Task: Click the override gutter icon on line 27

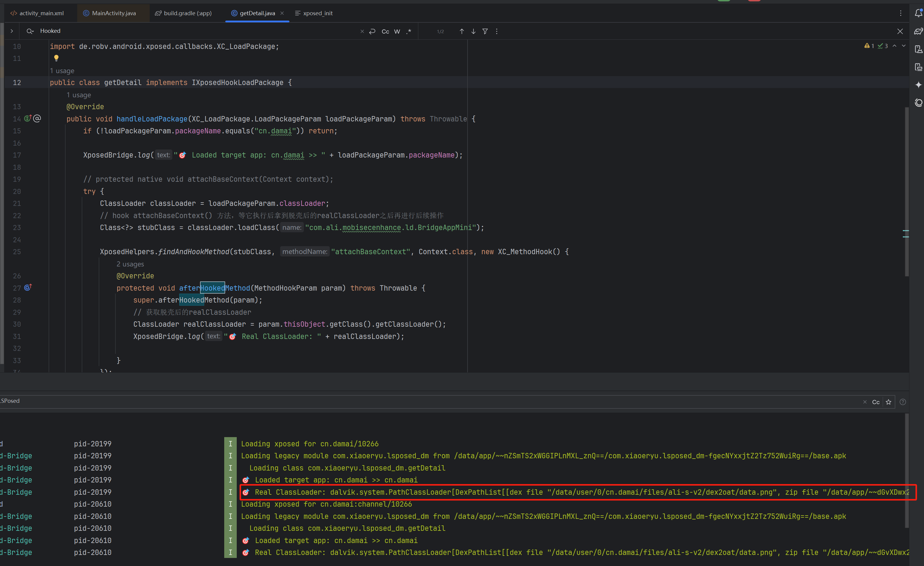Action: [x=28, y=288]
